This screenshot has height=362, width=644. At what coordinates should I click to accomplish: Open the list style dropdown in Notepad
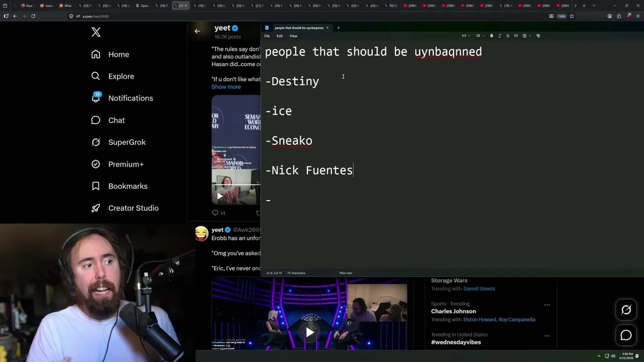(x=479, y=36)
